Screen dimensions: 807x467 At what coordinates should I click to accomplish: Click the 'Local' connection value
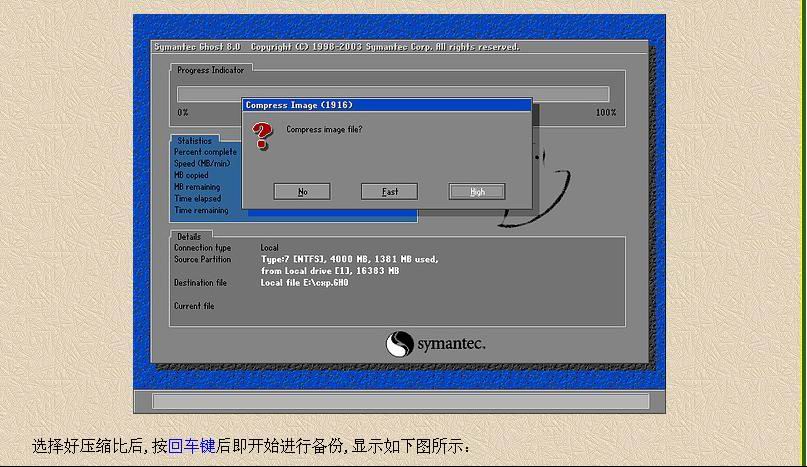click(269, 248)
